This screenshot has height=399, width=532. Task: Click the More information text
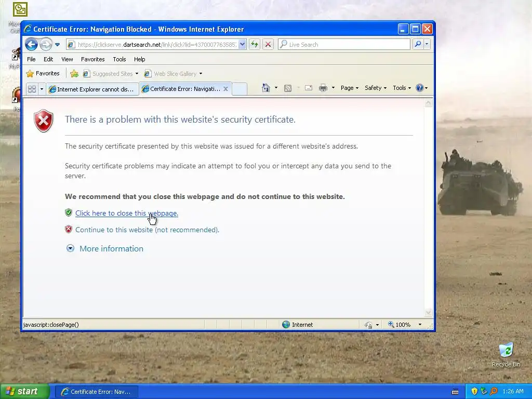point(111,249)
